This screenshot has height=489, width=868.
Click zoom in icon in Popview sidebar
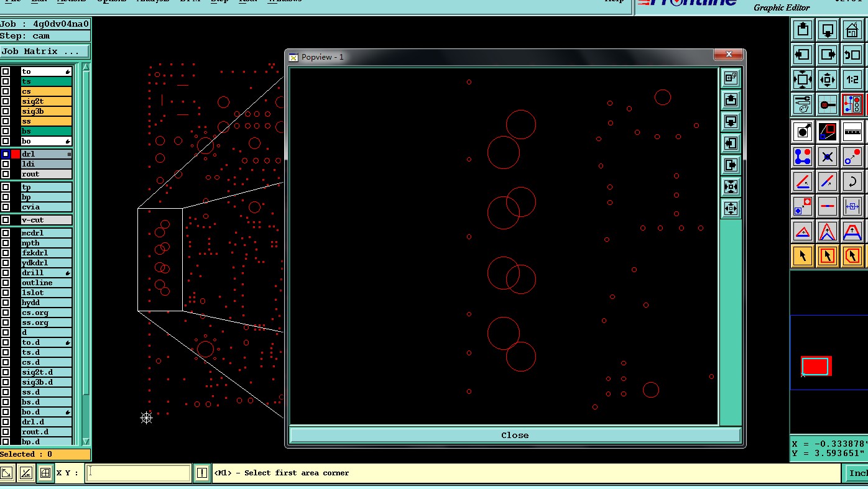click(731, 186)
